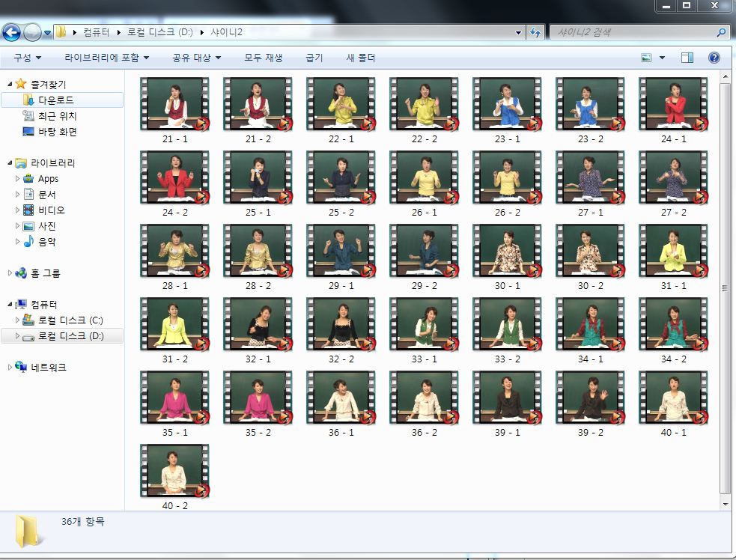Toggle the preview pane button
The width and height of the screenshot is (736, 560).
pyautogui.click(x=687, y=58)
